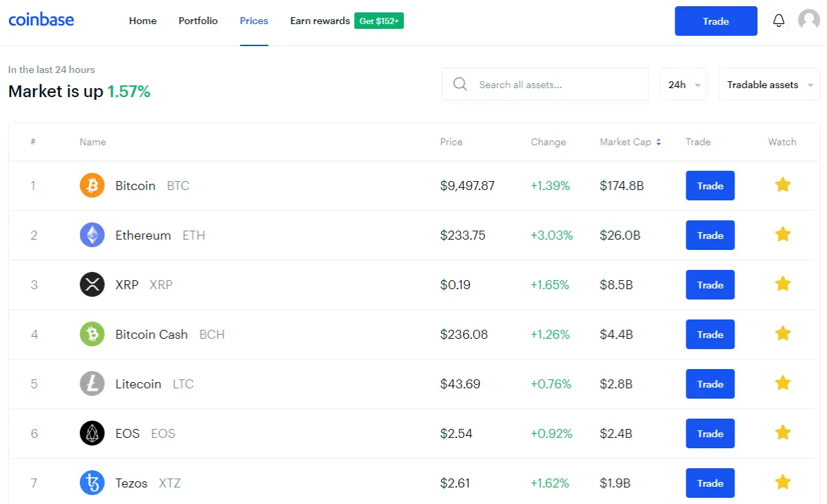This screenshot has width=827, height=504.
Task: Toggle watch star for EOS
Action: (x=782, y=432)
